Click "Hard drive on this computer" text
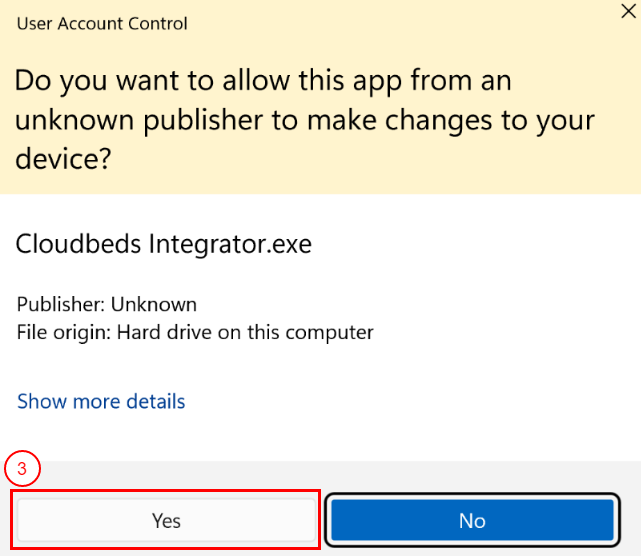641x556 pixels. tap(245, 331)
